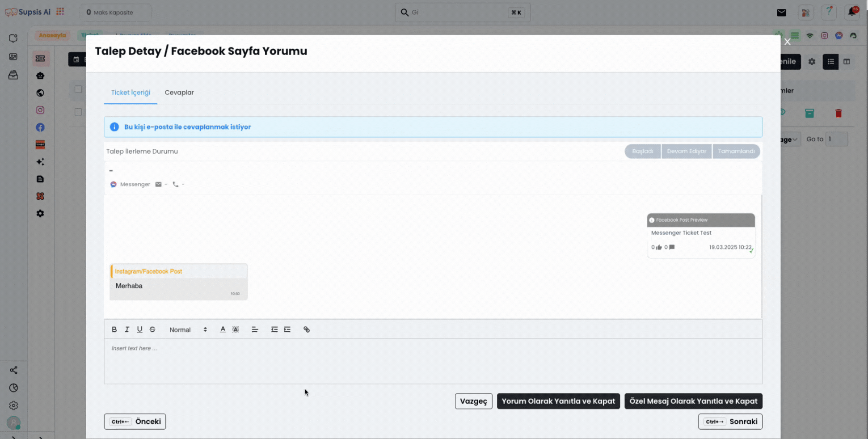Open the Facebook icon in the sidebar
The image size is (868, 439).
[40, 127]
